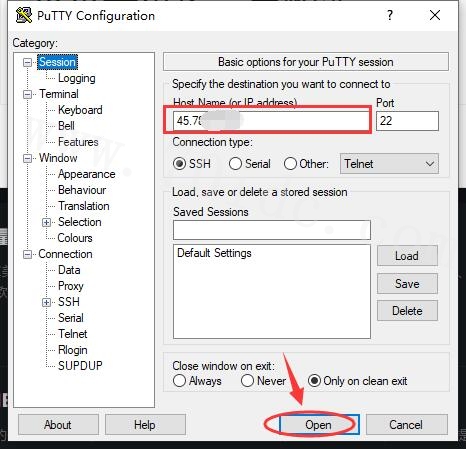Click the question mark help icon
This screenshot has height=449, width=466.
tap(390, 15)
